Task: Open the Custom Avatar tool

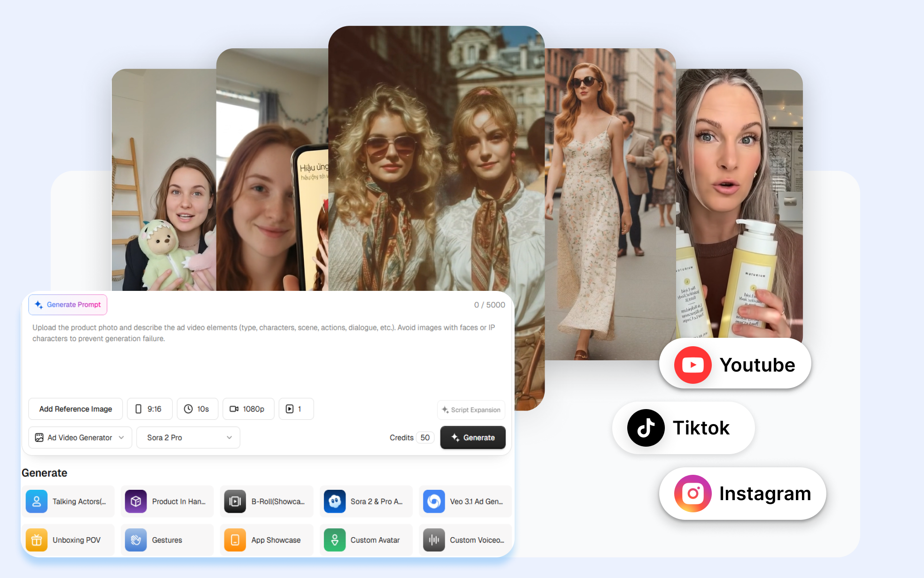Action: click(366, 540)
